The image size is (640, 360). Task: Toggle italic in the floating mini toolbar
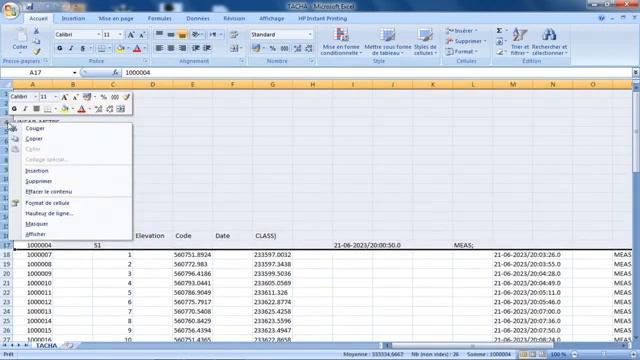click(25, 109)
